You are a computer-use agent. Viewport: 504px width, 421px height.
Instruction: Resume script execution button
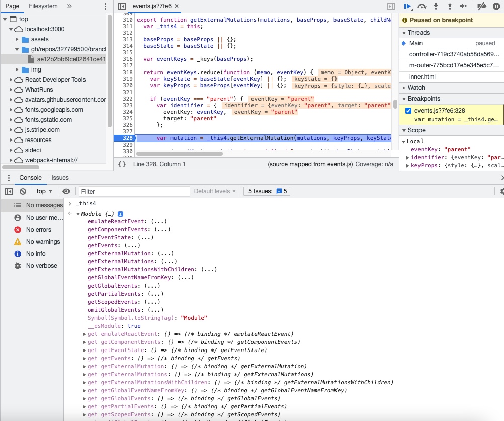pyautogui.click(x=408, y=6)
